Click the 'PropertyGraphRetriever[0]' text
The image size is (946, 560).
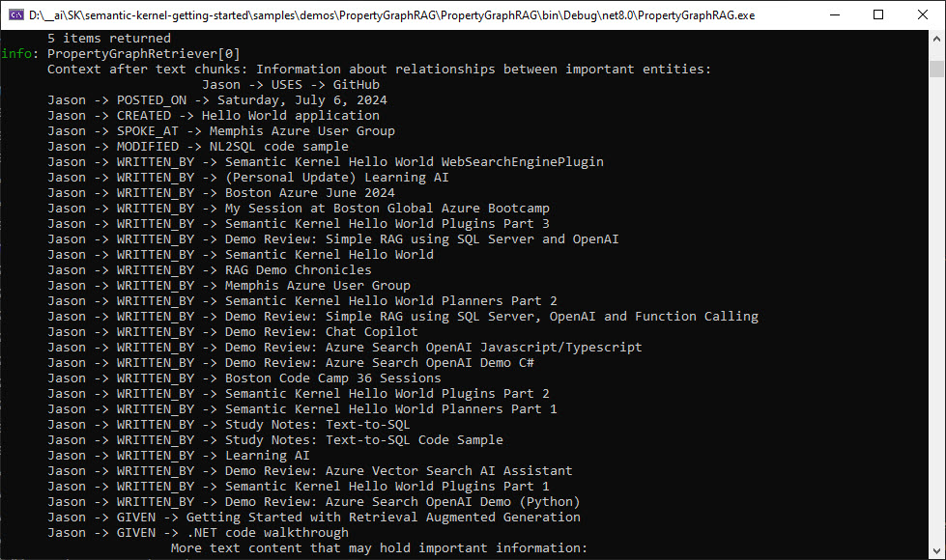[144, 54]
